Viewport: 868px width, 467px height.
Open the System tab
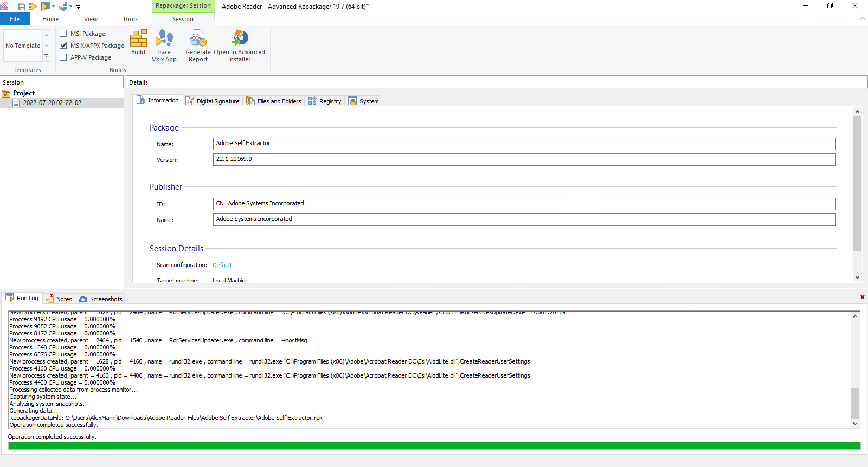click(x=363, y=101)
